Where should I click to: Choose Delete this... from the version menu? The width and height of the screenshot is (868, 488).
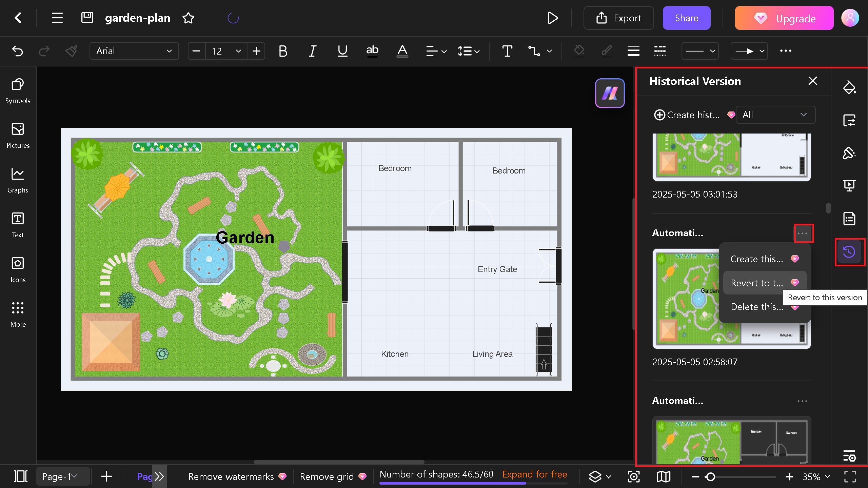[765, 307]
